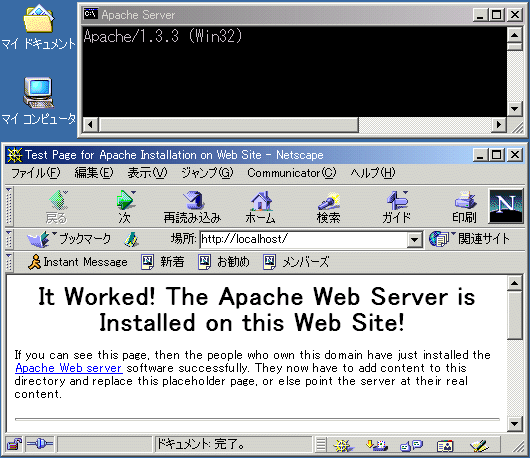Screen dimensions: 530x458
Task: Go to Home (ホーム) house icon
Action: coord(261,207)
